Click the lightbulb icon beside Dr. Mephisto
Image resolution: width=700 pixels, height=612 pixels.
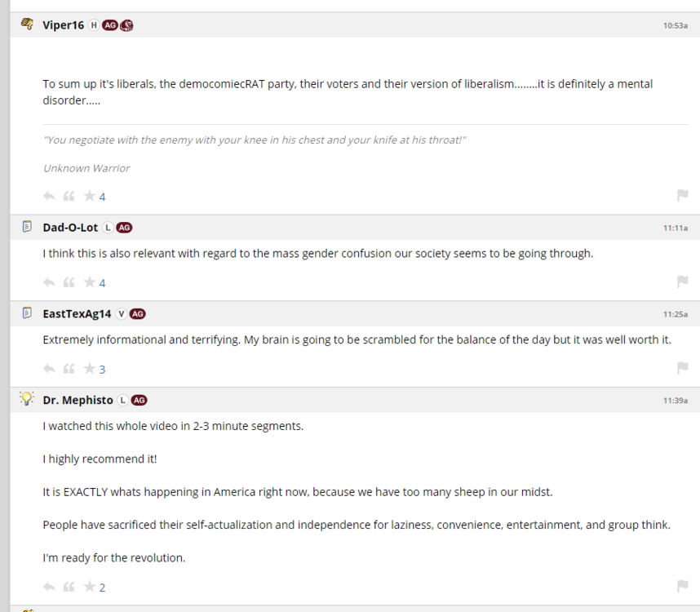27,399
